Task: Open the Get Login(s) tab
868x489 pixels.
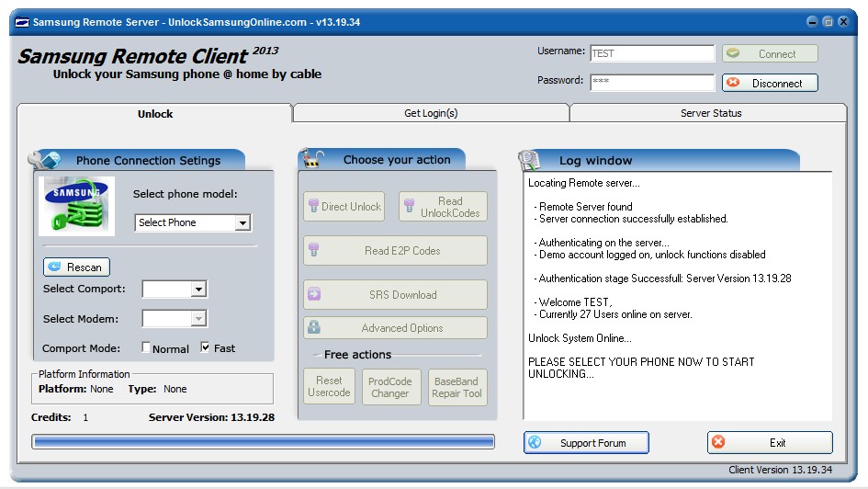Action: (431, 113)
